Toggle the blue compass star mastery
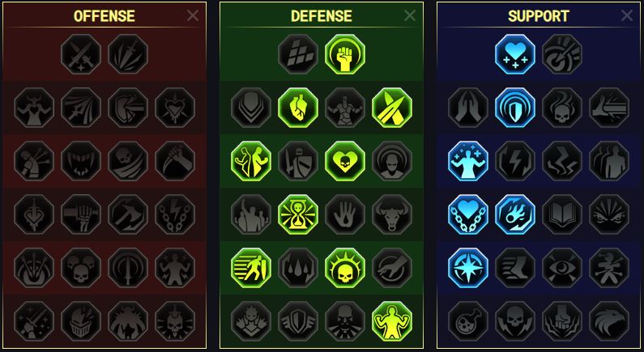The width and height of the screenshot is (644, 352). (468, 268)
